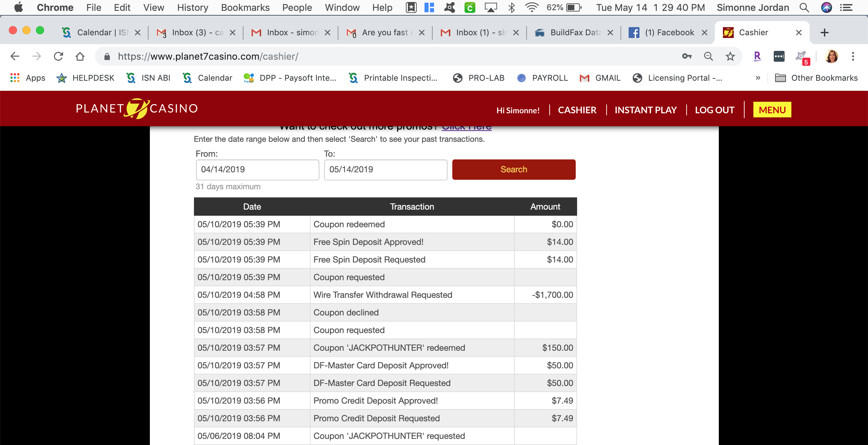Click the INSTANT PLAY header link
The width and height of the screenshot is (868, 445).
click(x=646, y=110)
